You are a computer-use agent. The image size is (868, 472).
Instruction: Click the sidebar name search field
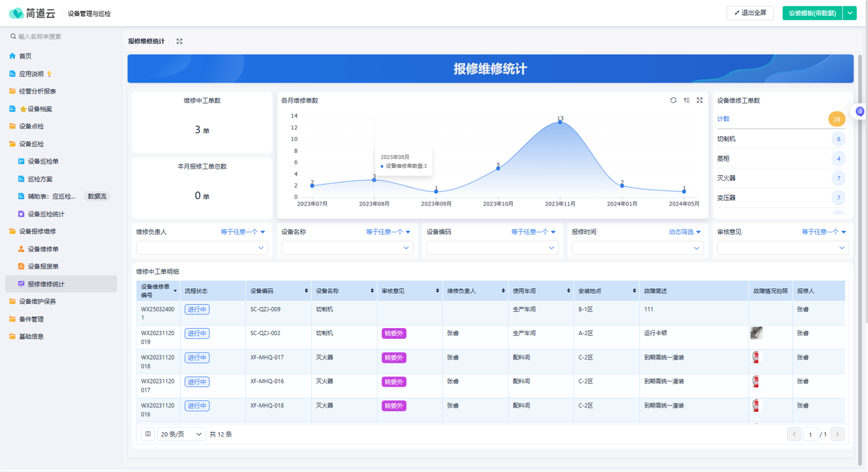click(x=61, y=36)
